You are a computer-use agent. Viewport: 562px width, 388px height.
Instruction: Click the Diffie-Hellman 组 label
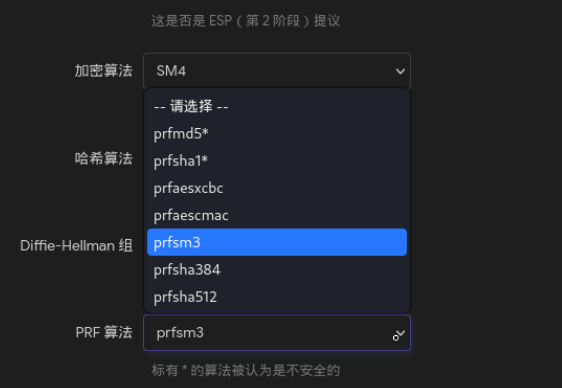tap(76, 246)
